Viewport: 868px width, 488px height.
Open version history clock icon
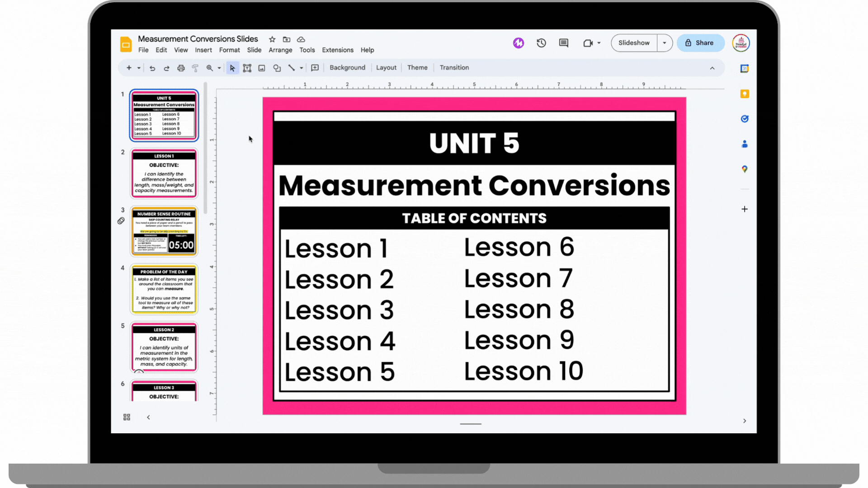541,43
